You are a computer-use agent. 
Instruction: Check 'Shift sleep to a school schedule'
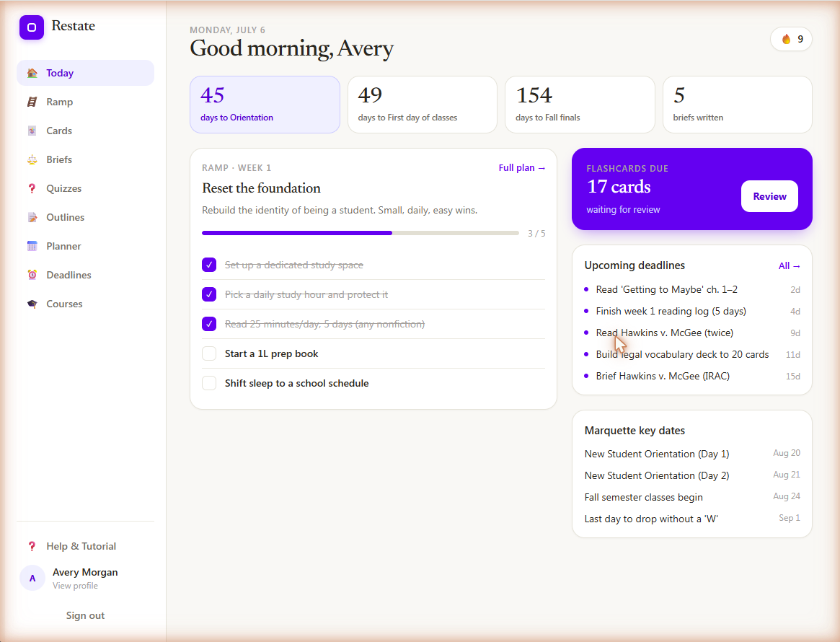click(209, 383)
